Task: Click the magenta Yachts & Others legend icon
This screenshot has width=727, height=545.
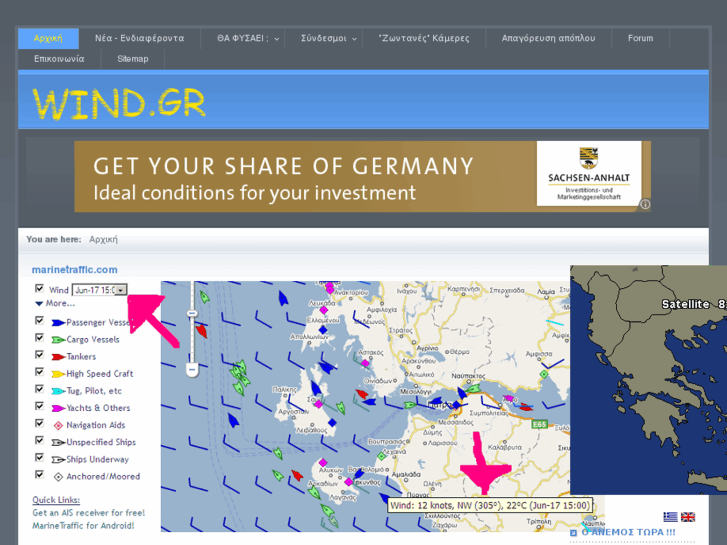Action: 58,409
